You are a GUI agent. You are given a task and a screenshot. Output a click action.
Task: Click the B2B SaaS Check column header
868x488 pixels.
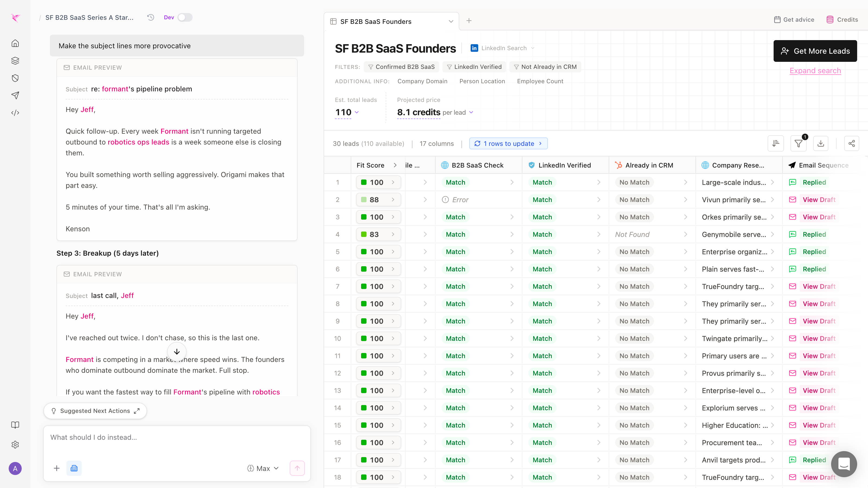pos(478,165)
